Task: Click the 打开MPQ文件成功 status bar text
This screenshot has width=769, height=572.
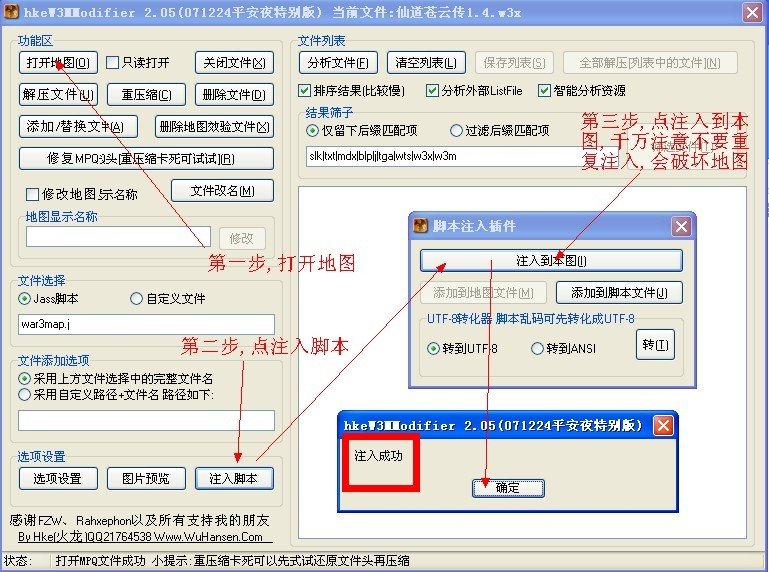Action: 101,561
